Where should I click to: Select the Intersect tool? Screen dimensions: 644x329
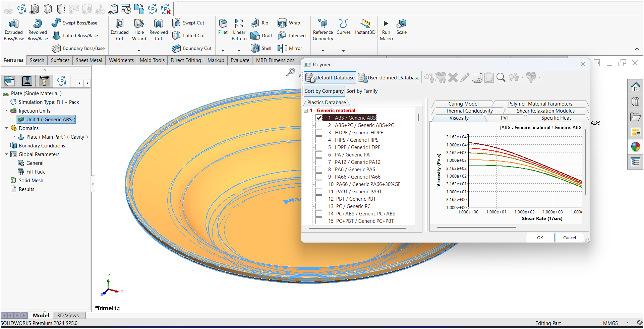click(x=292, y=36)
